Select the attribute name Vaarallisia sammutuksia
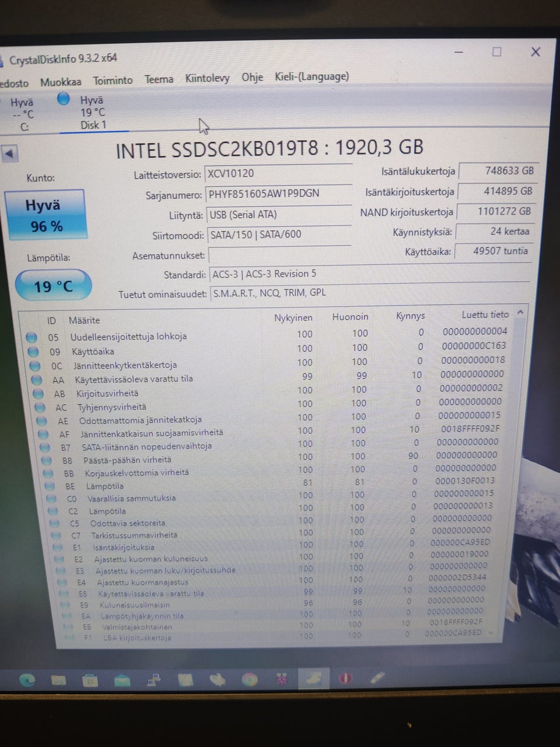Screen dimensions: 560x747 [131, 498]
